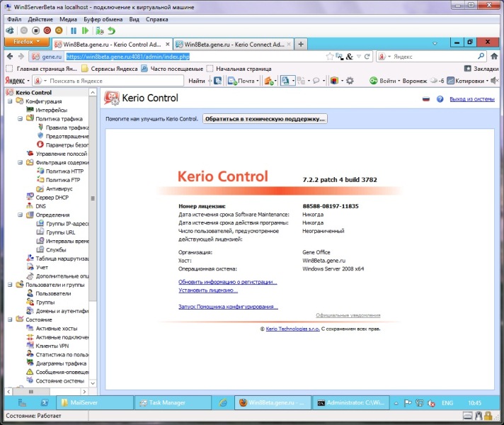
Task: Collapse the Пользователи и группы node
Action: pos(9,285)
